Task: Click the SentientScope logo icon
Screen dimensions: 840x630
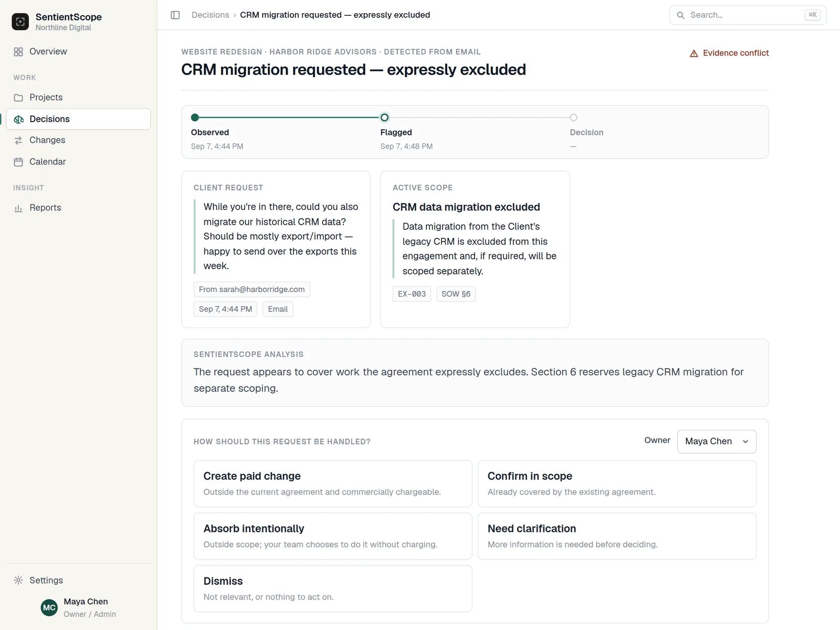Action: 20,22
